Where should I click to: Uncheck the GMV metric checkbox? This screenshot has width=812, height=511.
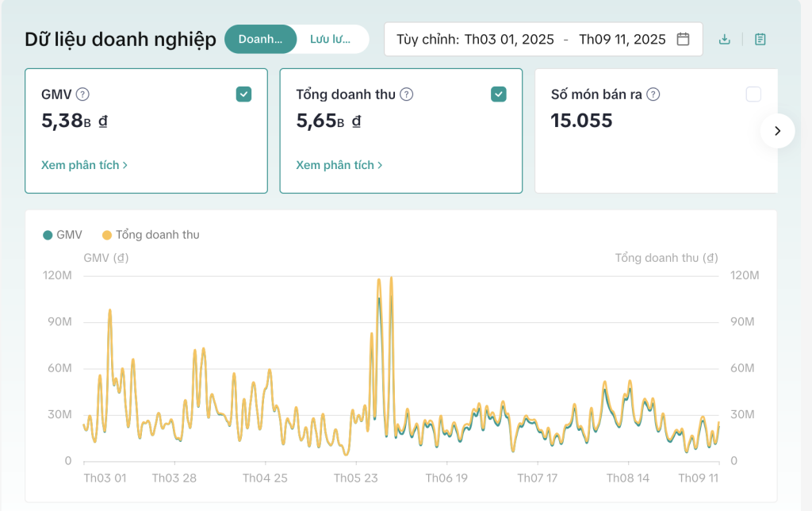243,94
